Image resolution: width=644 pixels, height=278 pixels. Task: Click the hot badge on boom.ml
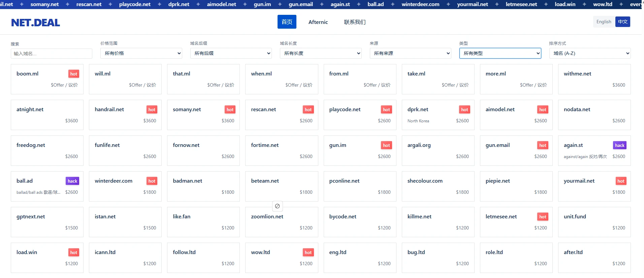coord(73,74)
